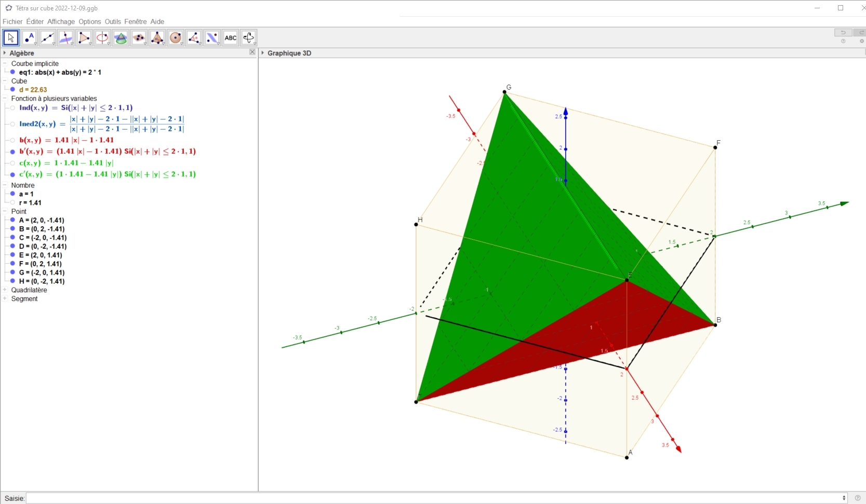The width and height of the screenshot is (866, 504).
Task: Open the Éditer menu
Action: (x=35, y=22)
